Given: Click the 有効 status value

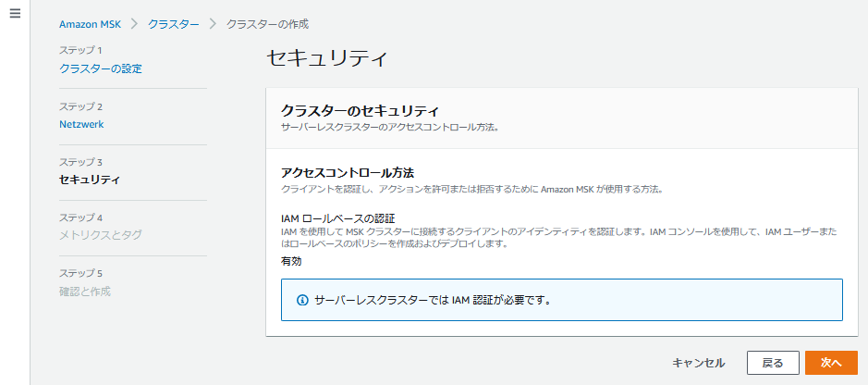Looking at the screenshot, I should (291, 261).
